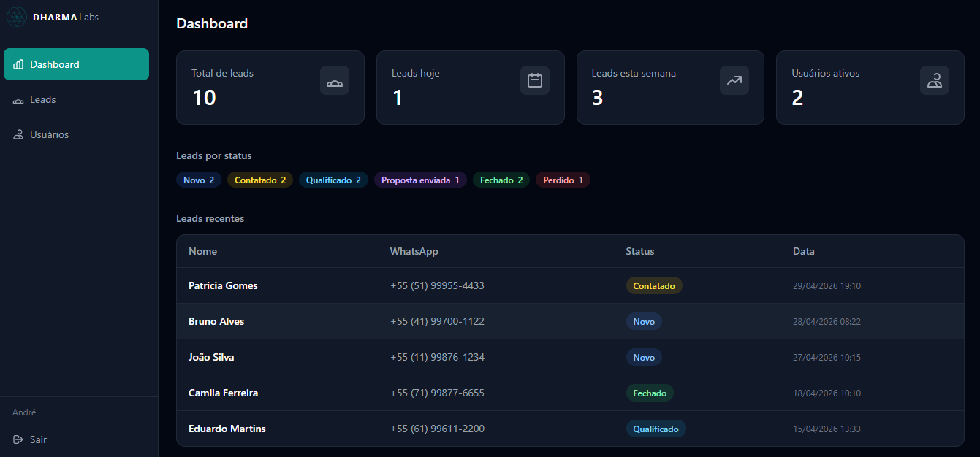Click the Leads por status heading
Image resolution: width=980 pixels, height=457 pixels.
pos(214,155)
